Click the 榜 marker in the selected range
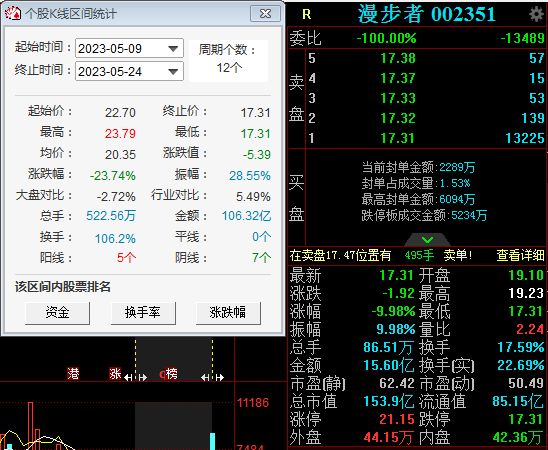Viewport: 548px width, 450px height. point(172,374)
